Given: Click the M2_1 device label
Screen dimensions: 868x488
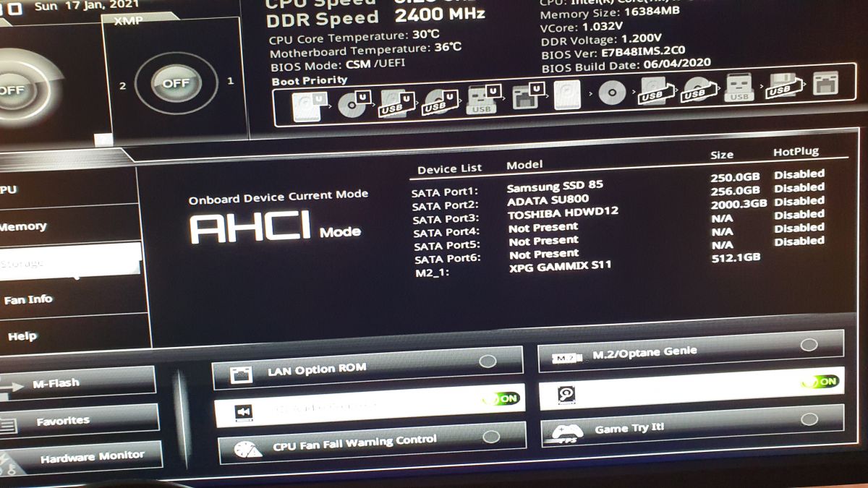Looking at the screenshot, I should coord(433,273).
